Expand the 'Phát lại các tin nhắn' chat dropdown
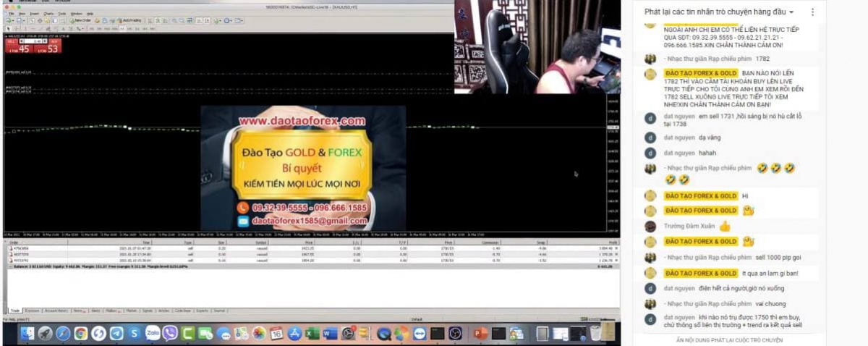868x346 pixels. 719,12
